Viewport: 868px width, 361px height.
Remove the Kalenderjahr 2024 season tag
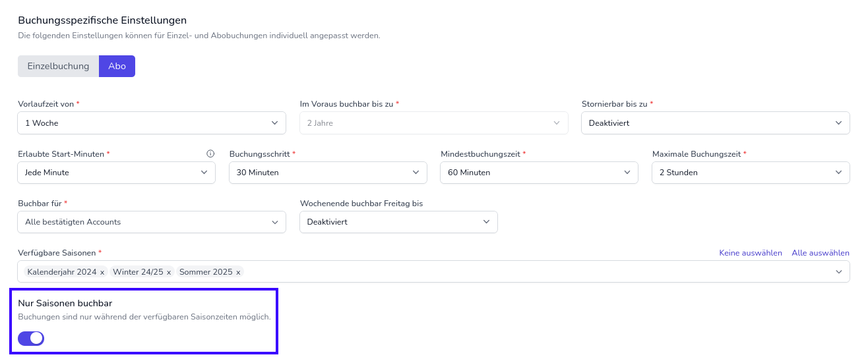click(x=102, y=272)
